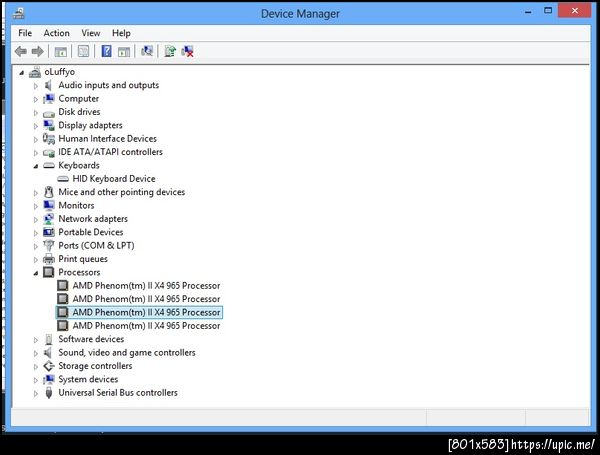Click the Human Interface Devices icon
The width and height of the screenshot is (600, 455).
pos(49,139)
